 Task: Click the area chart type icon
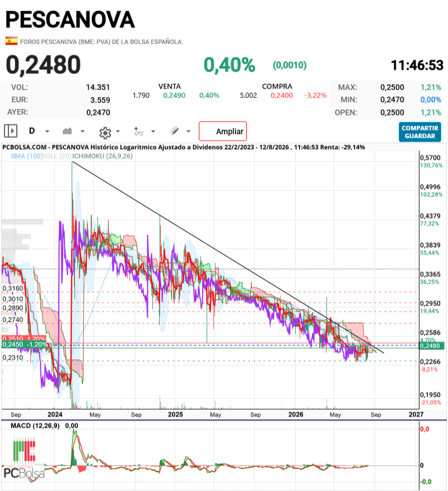point(67,131)
